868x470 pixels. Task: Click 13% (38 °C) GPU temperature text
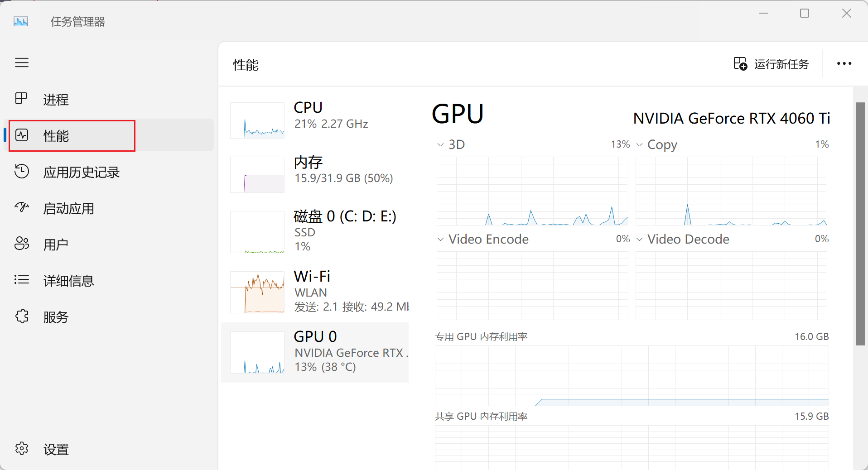325,367
